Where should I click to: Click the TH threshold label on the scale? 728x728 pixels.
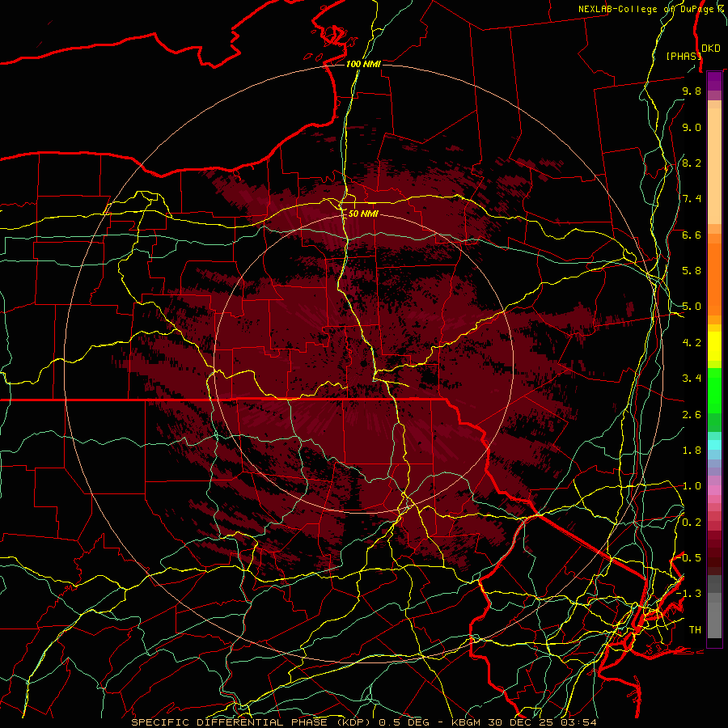click(x=695, y=629)
